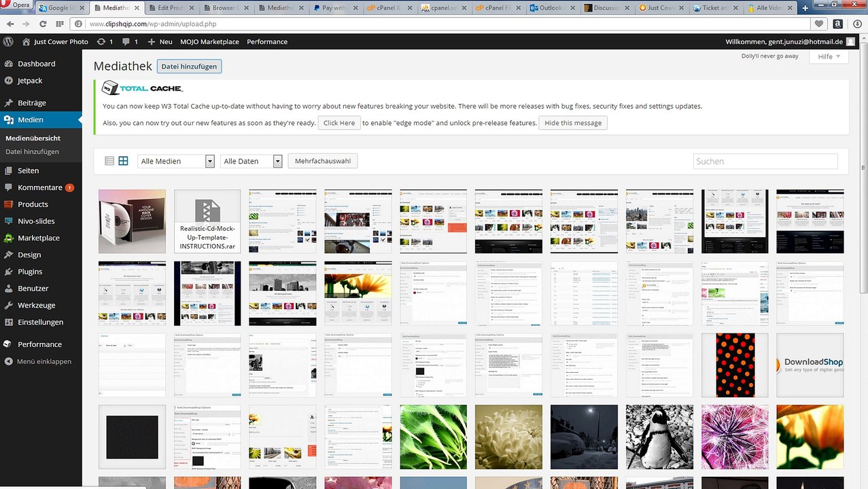Switch to the Ticket browser tab
The height and width of the screenshot is (489, 868).
click(717, 8)
